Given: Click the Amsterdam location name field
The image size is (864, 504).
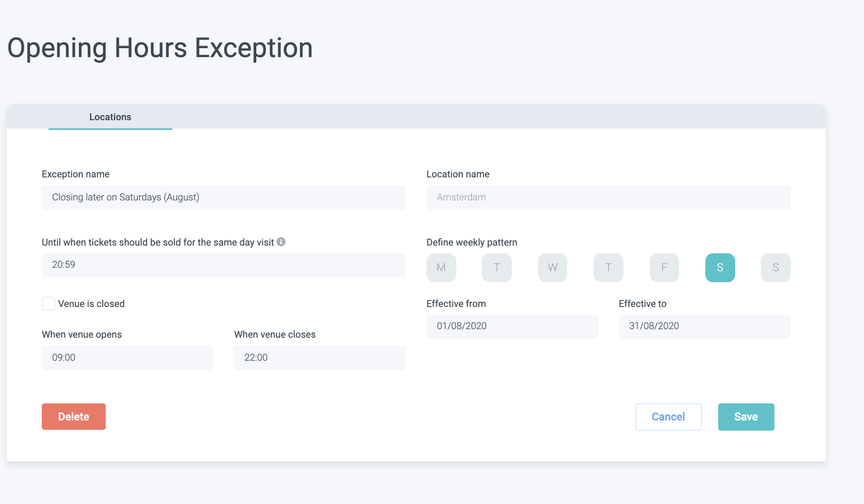Looking at the screenshot, I should [608, 197].
